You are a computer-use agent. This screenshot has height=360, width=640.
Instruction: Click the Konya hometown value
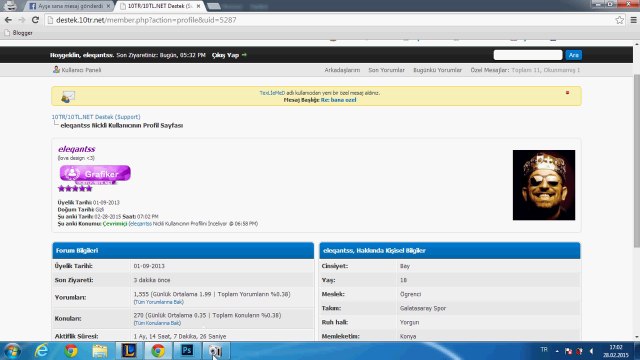(x=408, y=336)
